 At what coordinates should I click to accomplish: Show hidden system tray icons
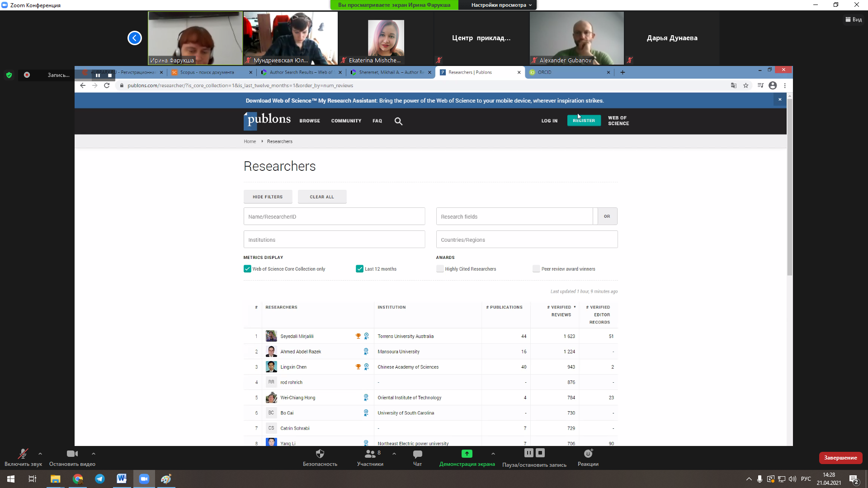(x=749, y=479)
